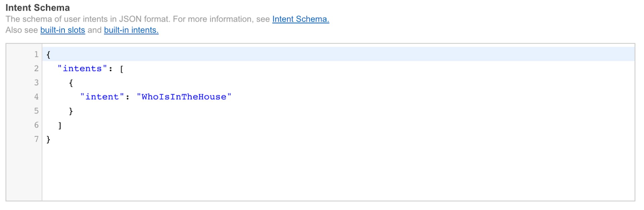Click the closing square bracket on line 6
Viewport: 644px width, 210px height.
60,125
